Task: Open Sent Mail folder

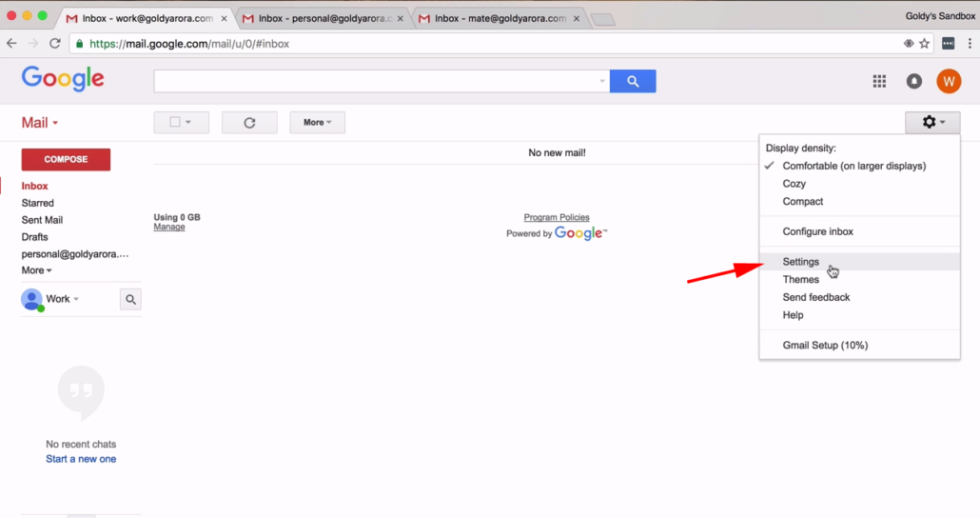Action: (x=42, y=220)
